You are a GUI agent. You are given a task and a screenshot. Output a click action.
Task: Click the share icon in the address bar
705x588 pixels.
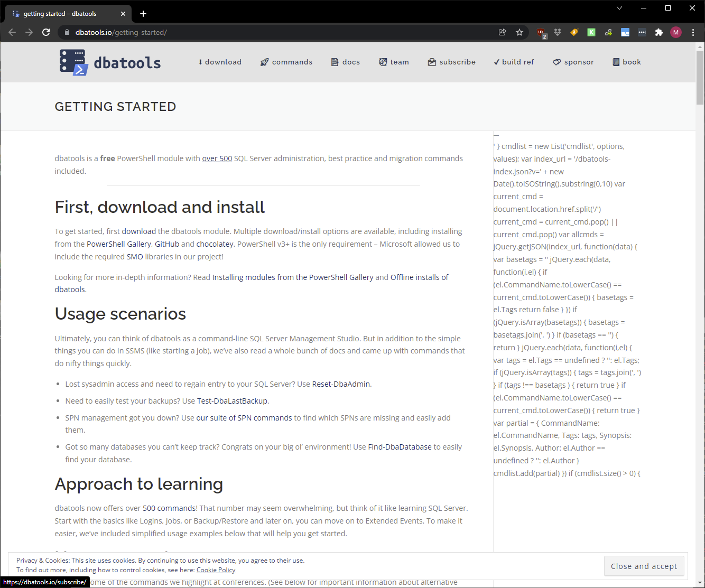pos(502,32)
